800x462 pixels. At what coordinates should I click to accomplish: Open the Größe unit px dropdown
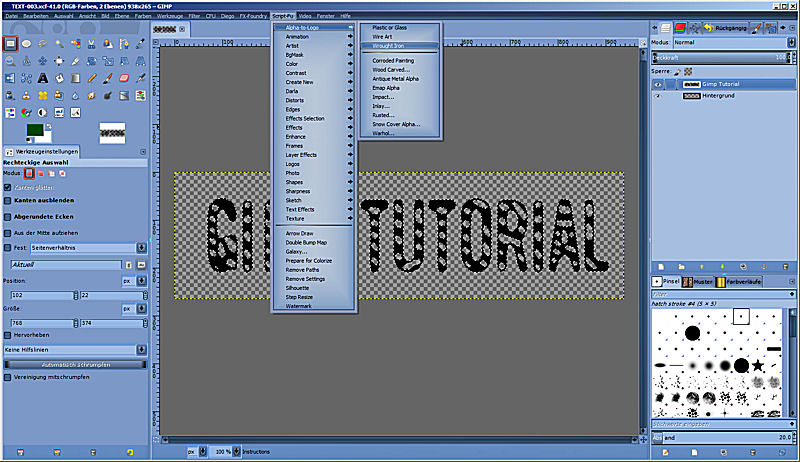tap(134, 309)
